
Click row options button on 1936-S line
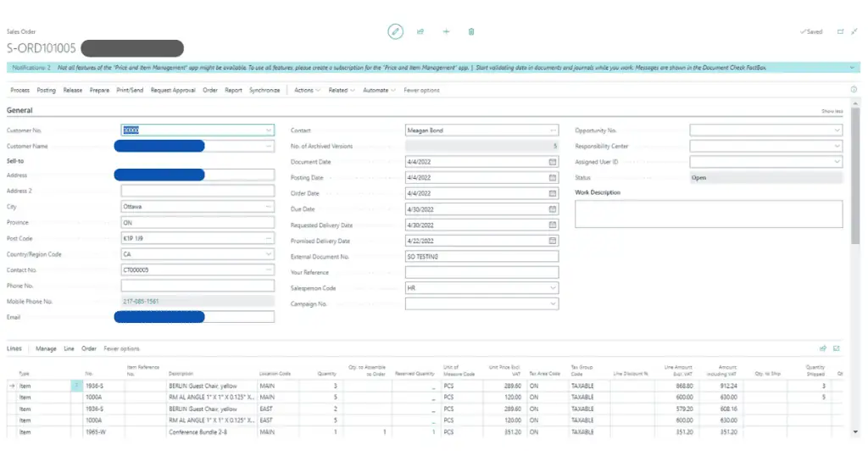(76, 386)
